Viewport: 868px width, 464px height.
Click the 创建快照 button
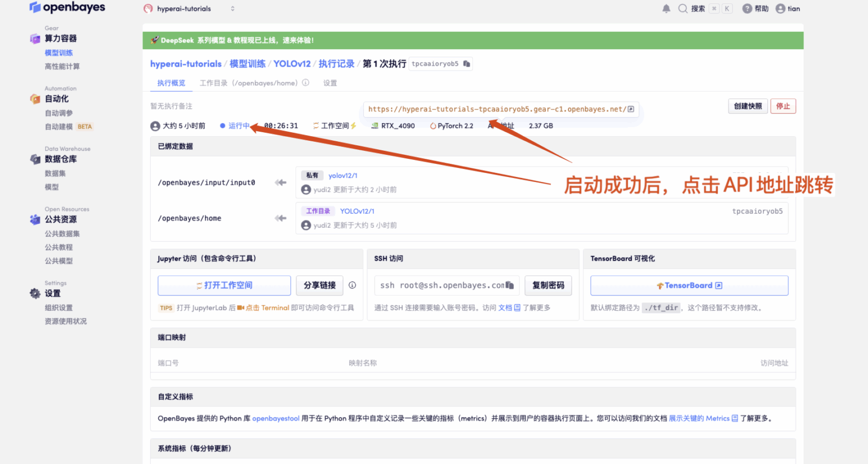[747, 106]
